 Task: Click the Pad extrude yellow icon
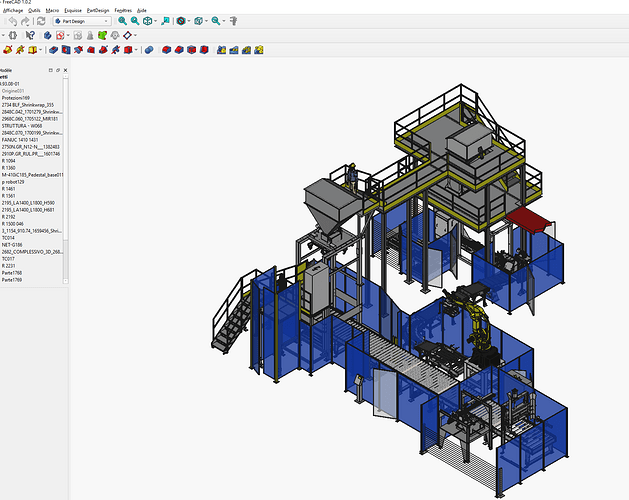pyautogui.click(x=8, y=50)
